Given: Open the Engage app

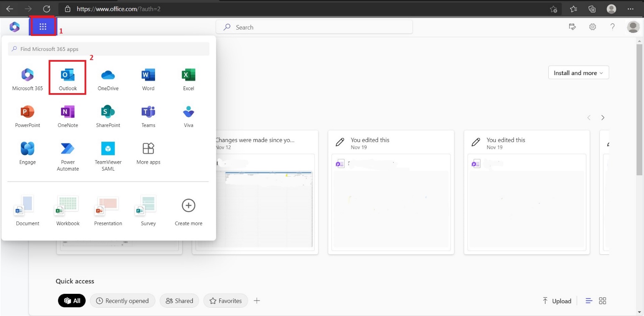Looking at the screenshot, I should pyautogui.click(x=28, y=154).
